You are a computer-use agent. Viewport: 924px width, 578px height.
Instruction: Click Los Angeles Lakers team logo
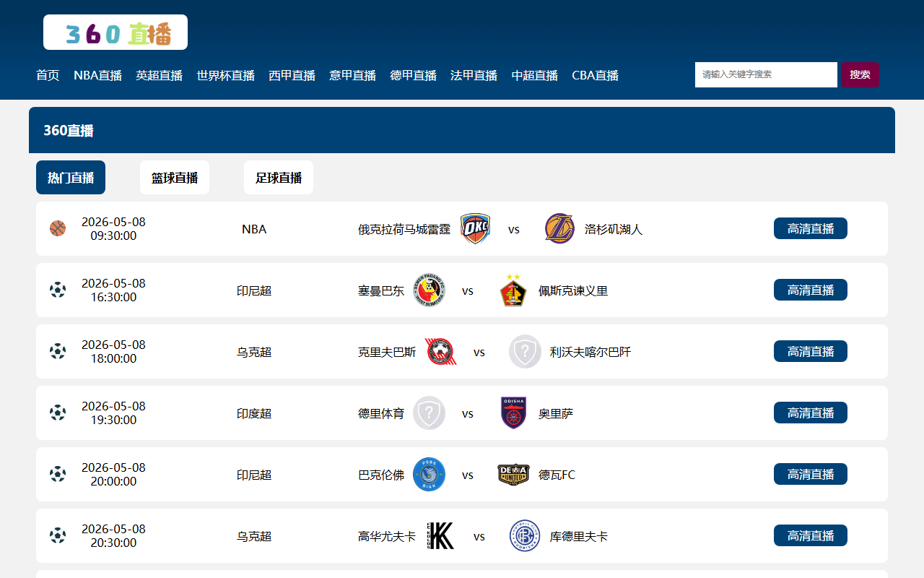[x=559, y=228]
